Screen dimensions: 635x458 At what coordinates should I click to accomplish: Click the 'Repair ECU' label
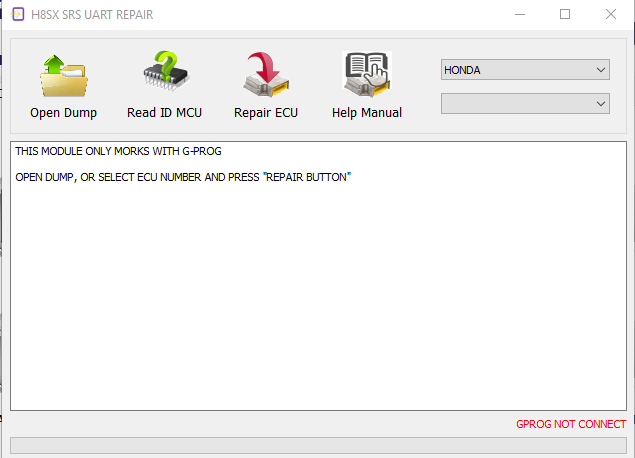coord(266,113)
